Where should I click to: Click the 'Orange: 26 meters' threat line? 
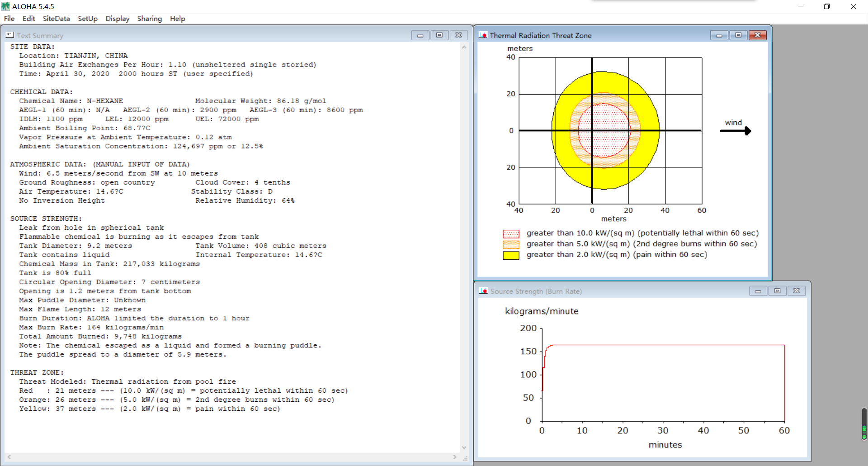point(177,399)
